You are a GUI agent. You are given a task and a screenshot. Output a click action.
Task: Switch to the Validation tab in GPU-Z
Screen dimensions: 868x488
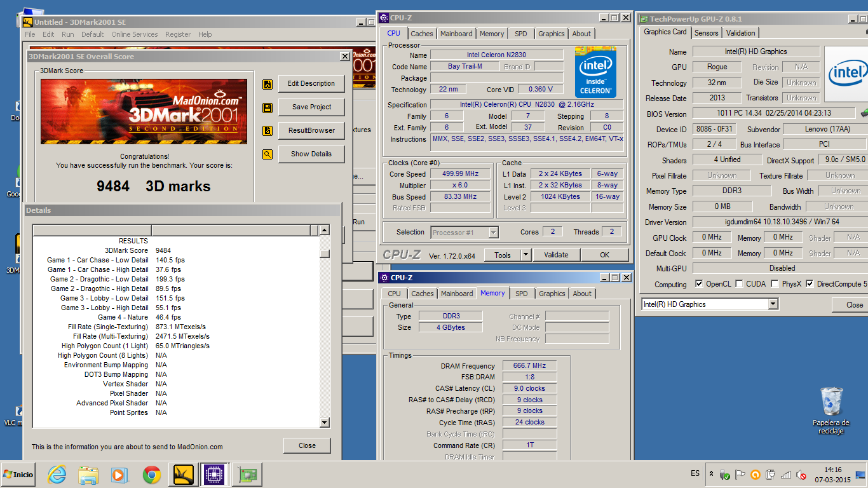click(x=740, y=33)
